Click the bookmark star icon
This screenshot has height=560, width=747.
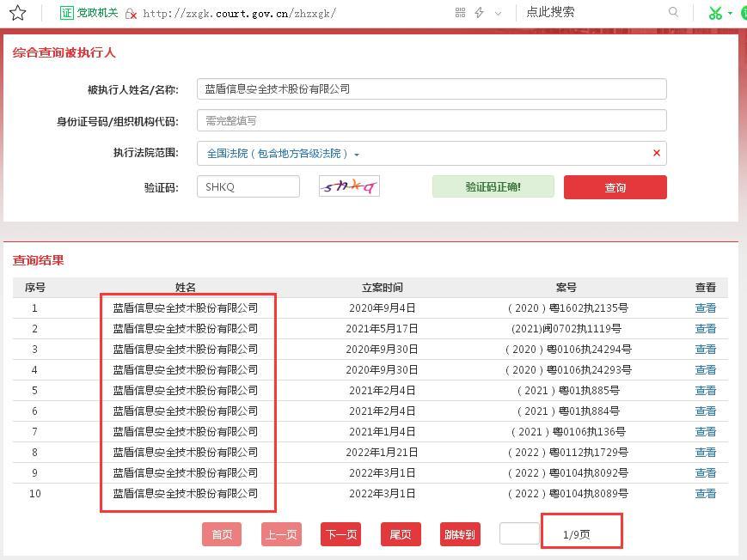18,12
